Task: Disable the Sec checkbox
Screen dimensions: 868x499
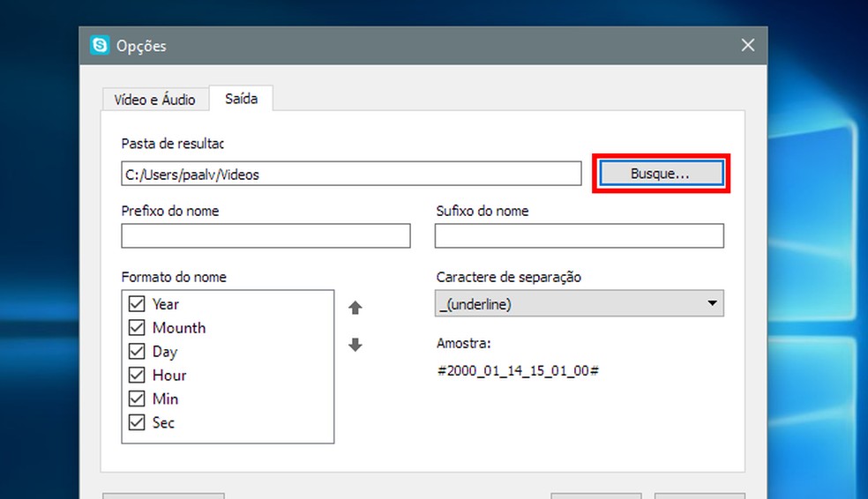Action: pyautogui.click(x=137, y=422)
